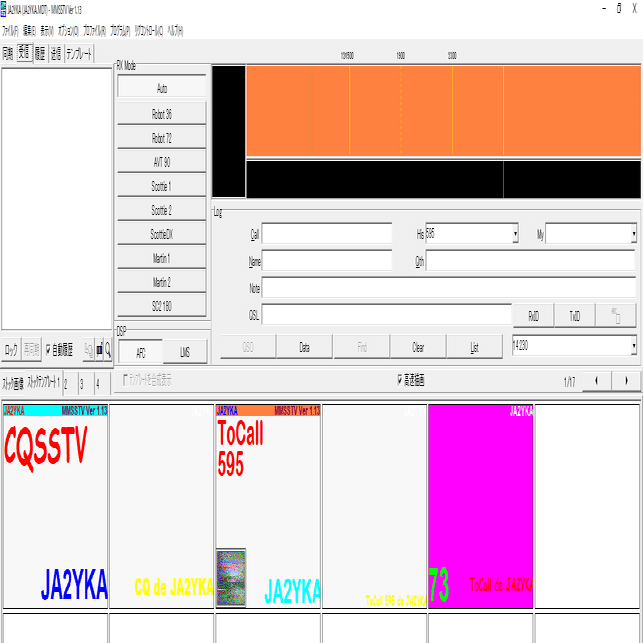Switch to the 受信 tab
The image size is (643, 643).
click(24, 53)
